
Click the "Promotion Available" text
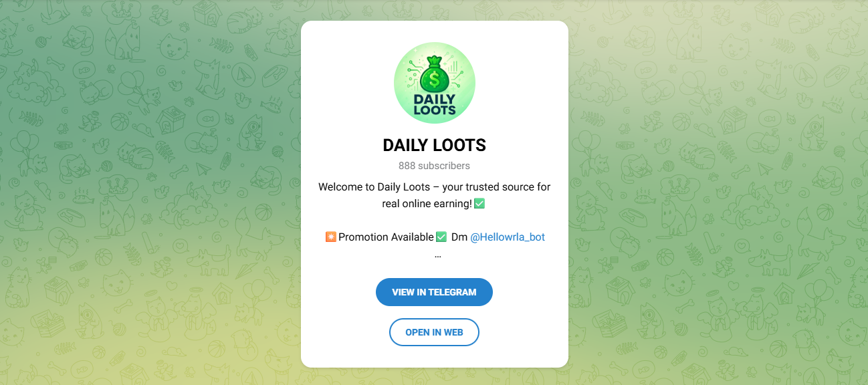pyautogui.click(x=386, y=237)
